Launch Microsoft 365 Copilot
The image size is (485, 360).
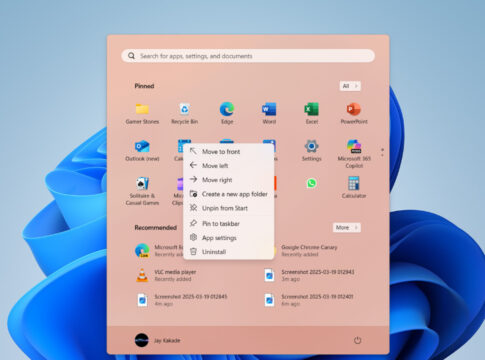(354, 154)
